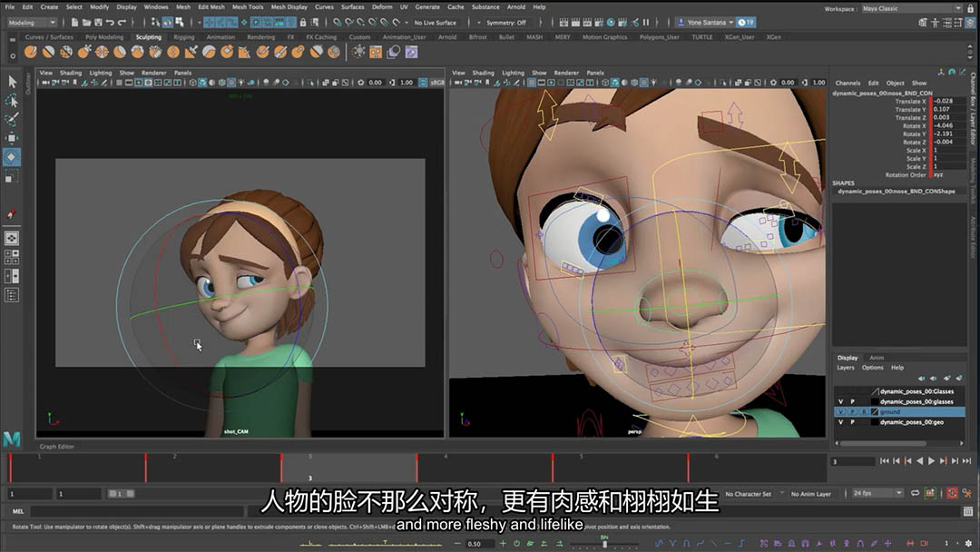Go to start of playback range
This screenshot has height=552, width=980.
(x=885, y=460)
